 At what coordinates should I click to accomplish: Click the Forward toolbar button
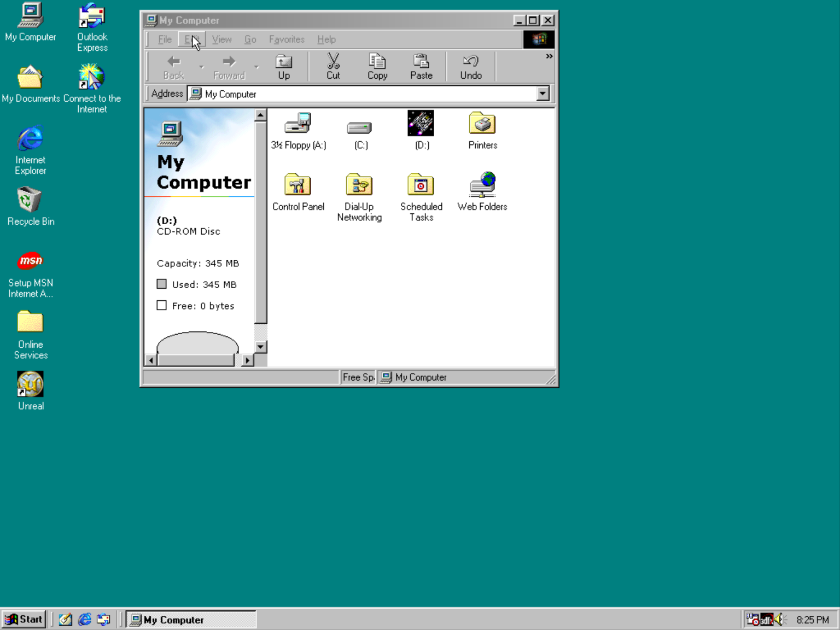point(229,67)
